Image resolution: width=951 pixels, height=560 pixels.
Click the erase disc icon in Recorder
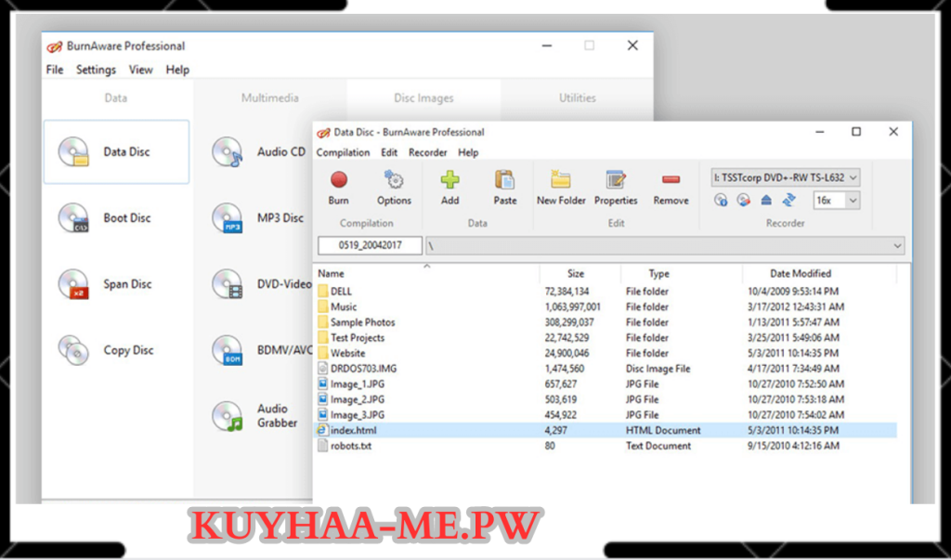tap(744, 201)
